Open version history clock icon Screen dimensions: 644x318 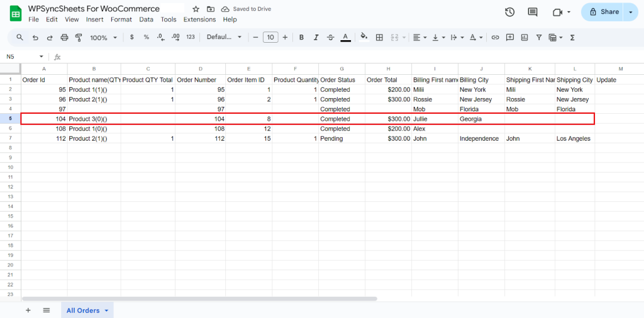coord(509,12)
